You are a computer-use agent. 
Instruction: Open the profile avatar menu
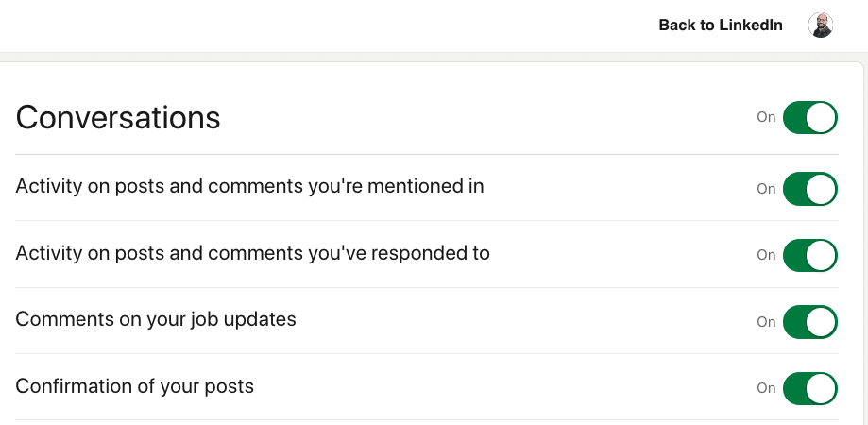(x=821, y=25)
